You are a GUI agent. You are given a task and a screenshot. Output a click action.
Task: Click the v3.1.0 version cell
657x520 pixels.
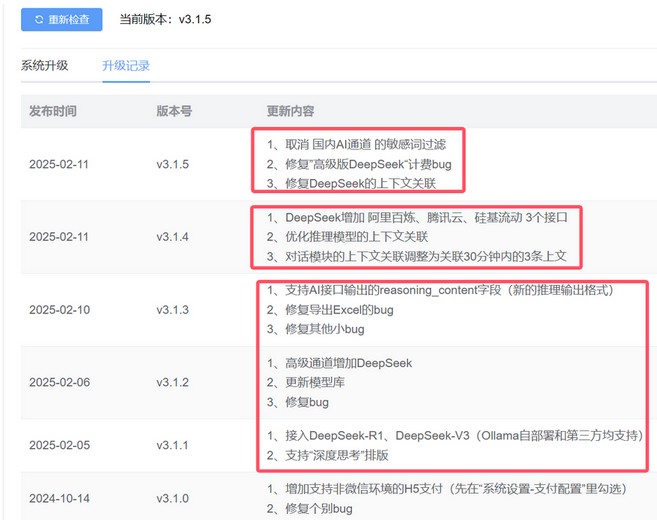173,498
